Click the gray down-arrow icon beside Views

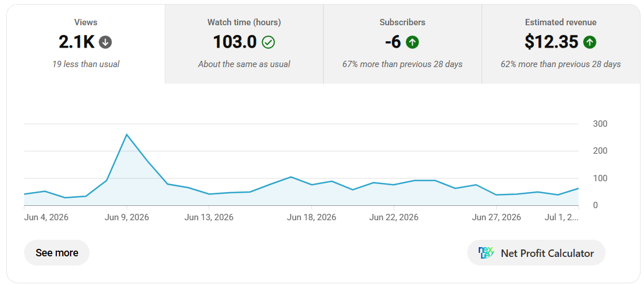point(105,42)
